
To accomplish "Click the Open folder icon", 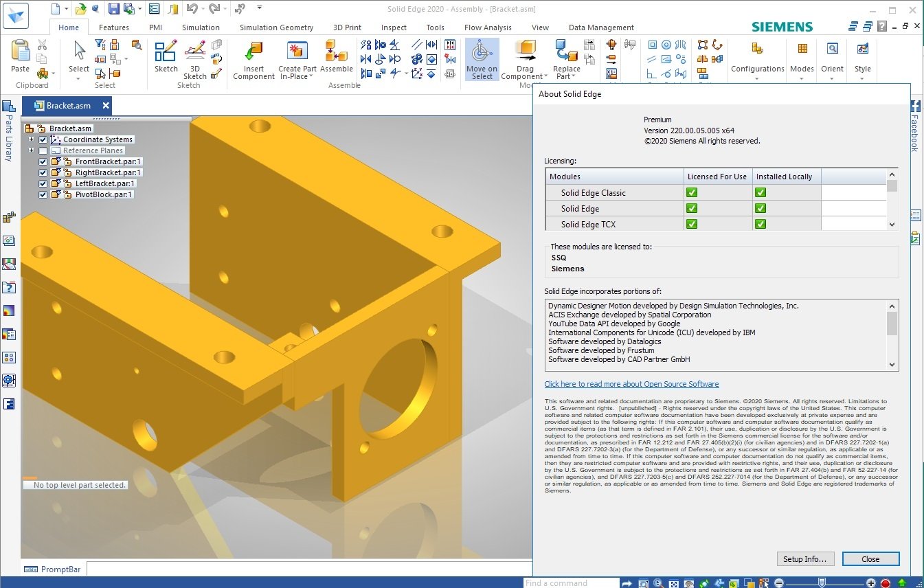I will 80,9.
